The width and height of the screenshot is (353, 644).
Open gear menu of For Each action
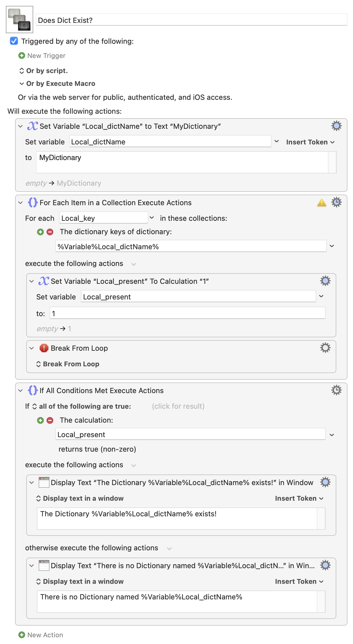[x=336, y=202]
